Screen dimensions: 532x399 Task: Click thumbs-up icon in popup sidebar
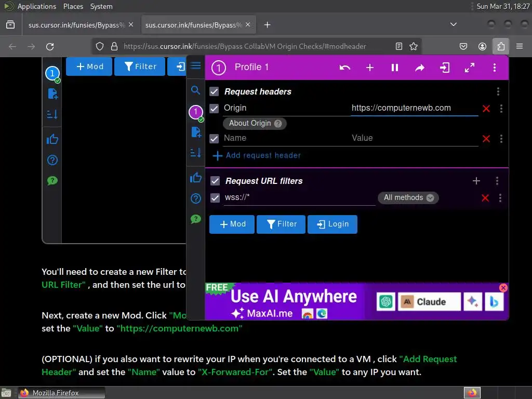point(196,177)
